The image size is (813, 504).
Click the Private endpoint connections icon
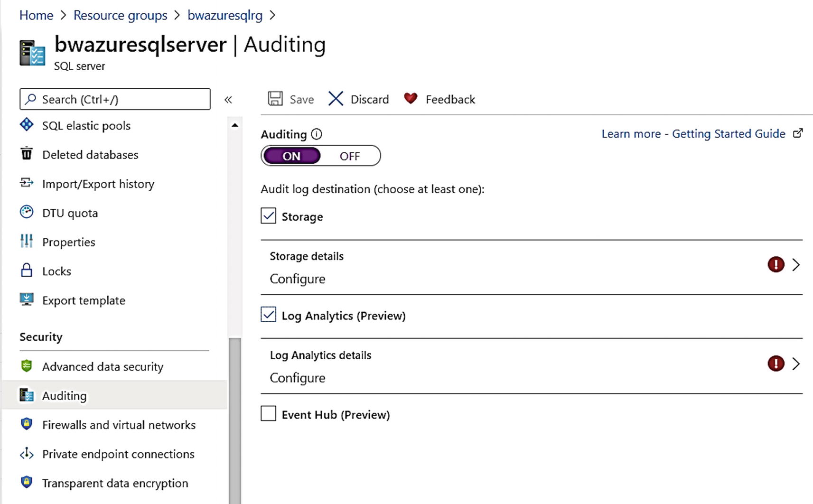(27, 454)
